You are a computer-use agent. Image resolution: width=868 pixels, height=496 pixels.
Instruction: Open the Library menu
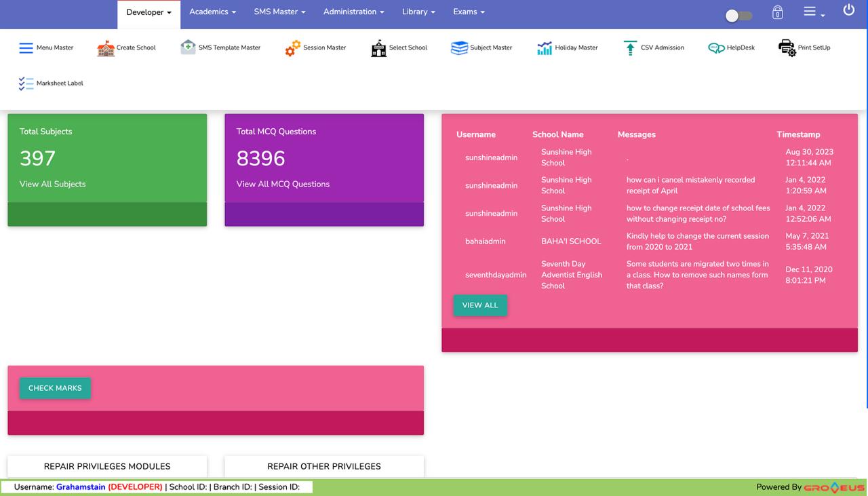[x=418, y=12]
